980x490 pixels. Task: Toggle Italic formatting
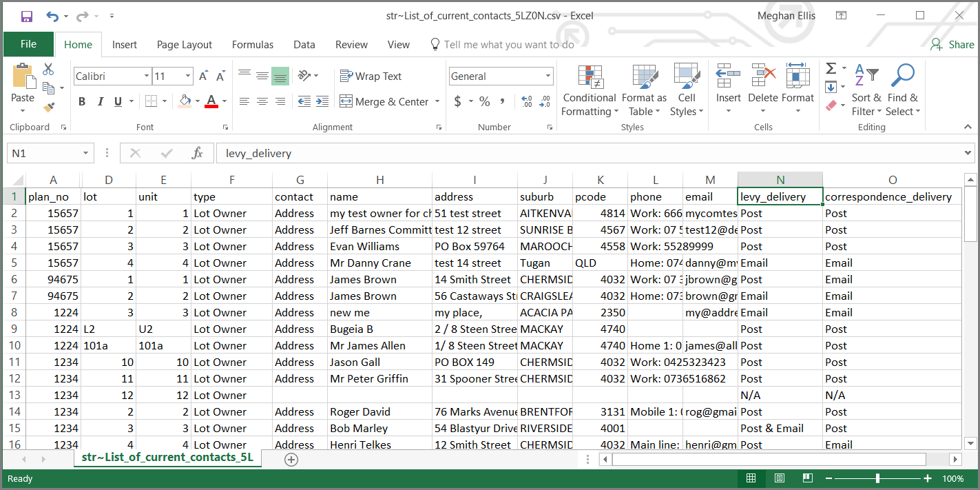point(101,102)
